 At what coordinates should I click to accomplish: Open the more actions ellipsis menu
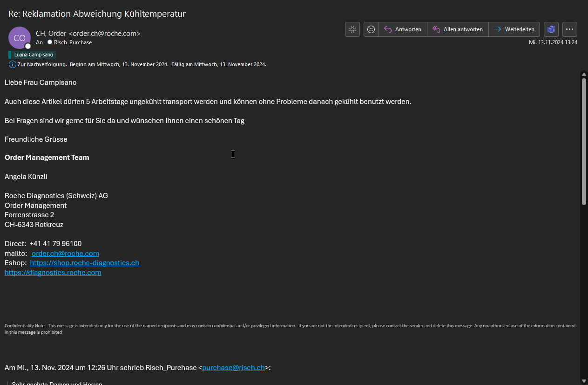[570, 29]
